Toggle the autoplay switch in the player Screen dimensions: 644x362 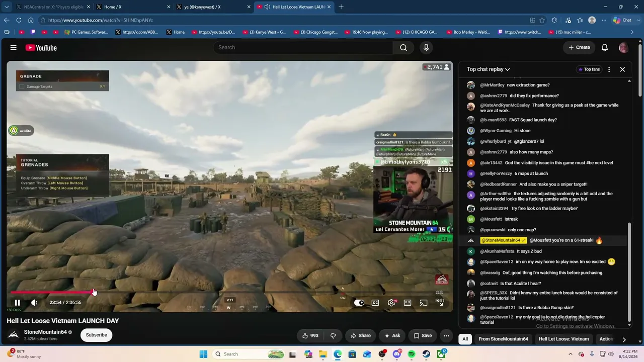[x=359, y=303]
